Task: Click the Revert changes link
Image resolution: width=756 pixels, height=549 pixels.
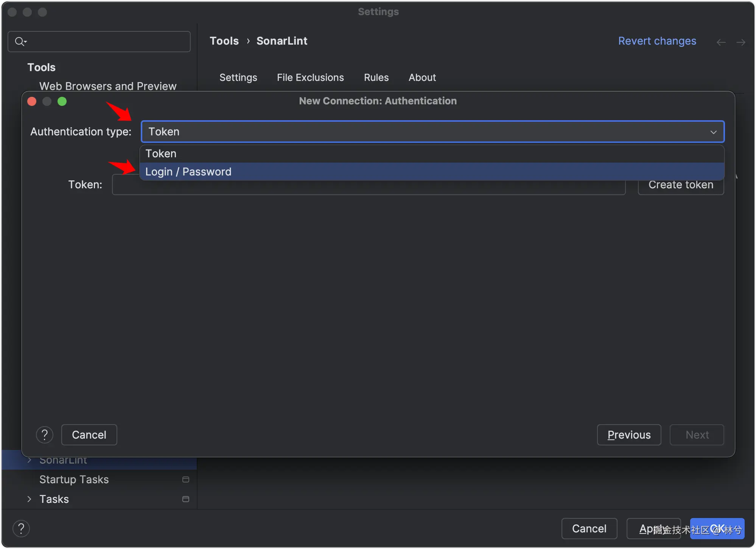Action: click(657, 41)
